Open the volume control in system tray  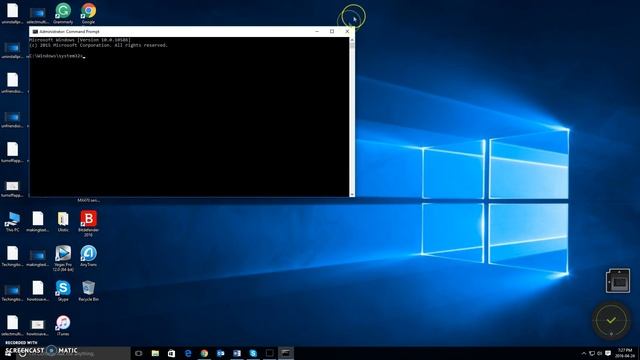pyautogui.click(x=600, y=353)
